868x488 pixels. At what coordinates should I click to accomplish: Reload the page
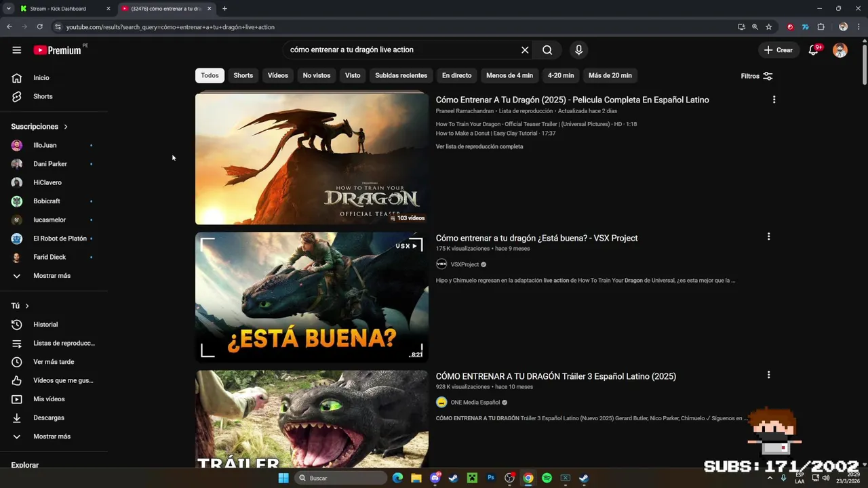pos(40,27)
